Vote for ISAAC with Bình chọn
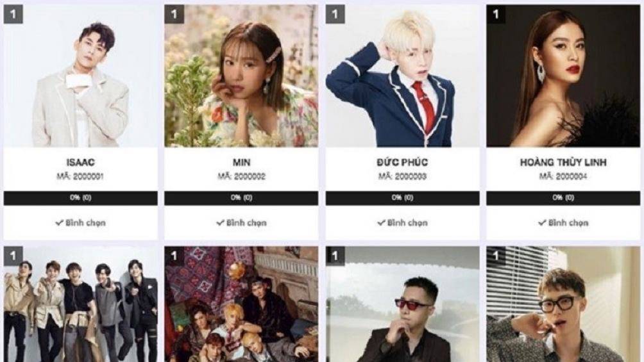 (x=81, y=223)
